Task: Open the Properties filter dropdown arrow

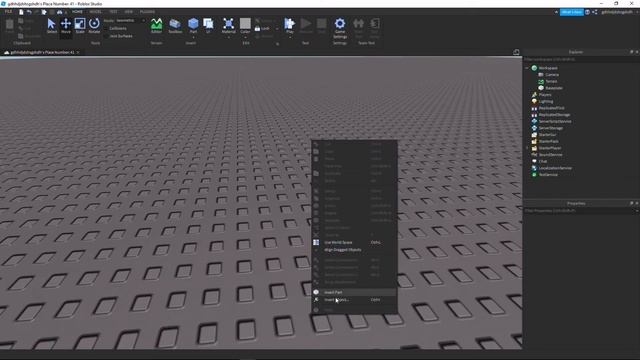Action: point(637,211)
